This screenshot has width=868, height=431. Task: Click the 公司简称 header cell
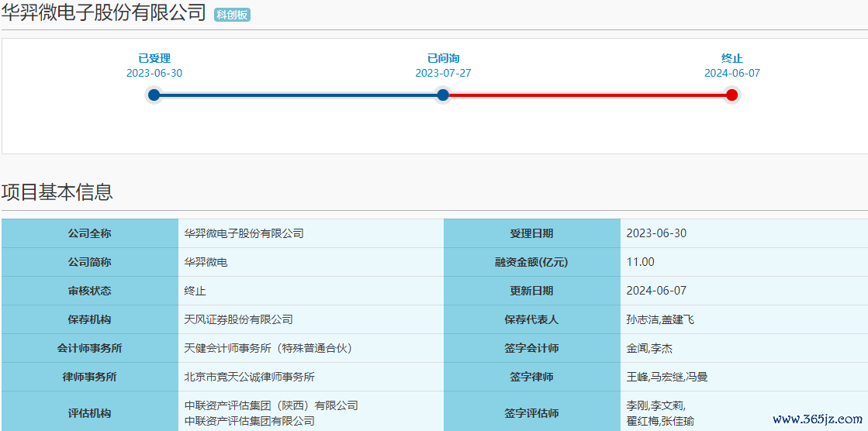pos(90,262)
